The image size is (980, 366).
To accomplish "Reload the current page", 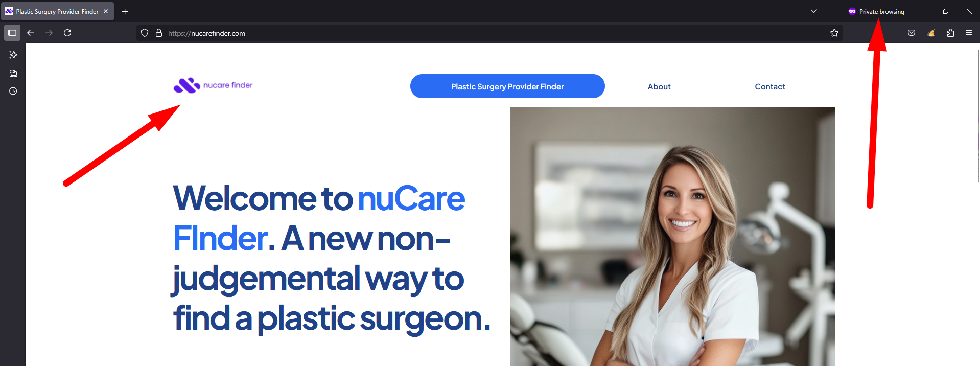I will point(67,33).
